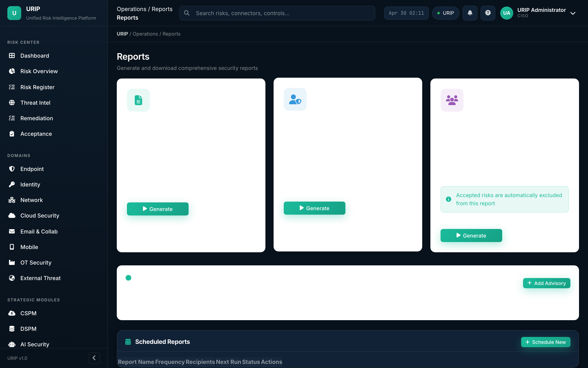Viewport: 588px width, 368px height.
Task: Click the purple users group card icon
Action: click(452, 100)
